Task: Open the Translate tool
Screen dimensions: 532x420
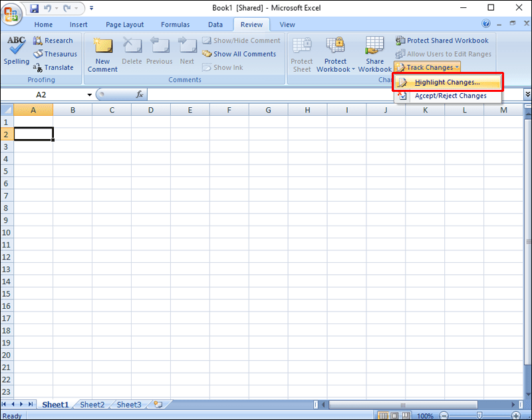Action: coord(53,68)
